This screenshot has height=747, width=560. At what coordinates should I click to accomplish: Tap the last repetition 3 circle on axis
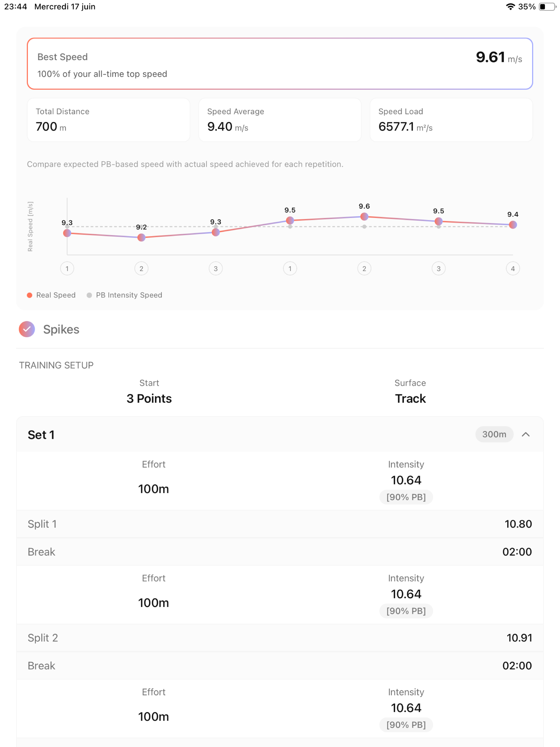coord(438,269)
